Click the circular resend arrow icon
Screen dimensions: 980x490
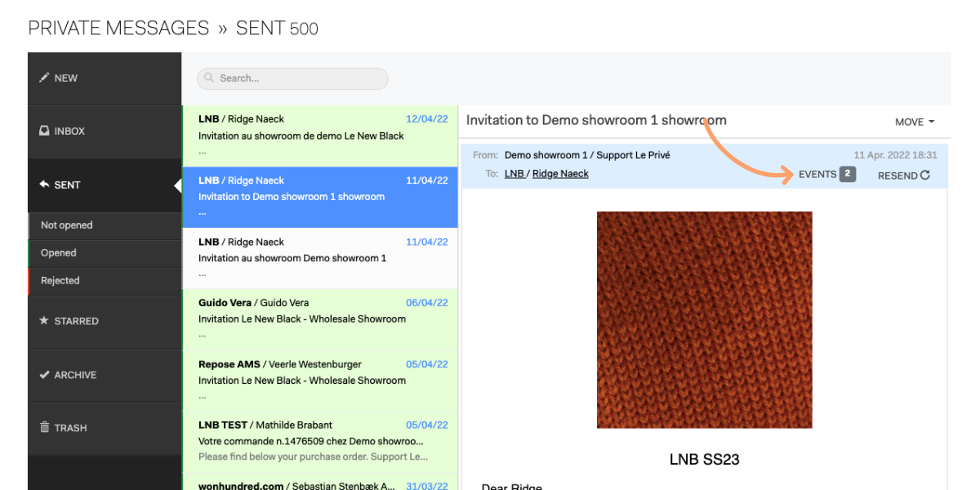click(x=925, y=175)
